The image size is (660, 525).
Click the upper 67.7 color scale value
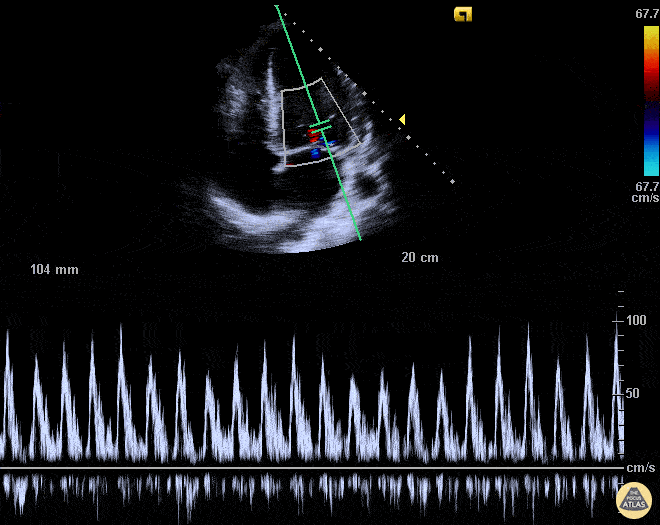pyautogui.click(x=647, y=14)
